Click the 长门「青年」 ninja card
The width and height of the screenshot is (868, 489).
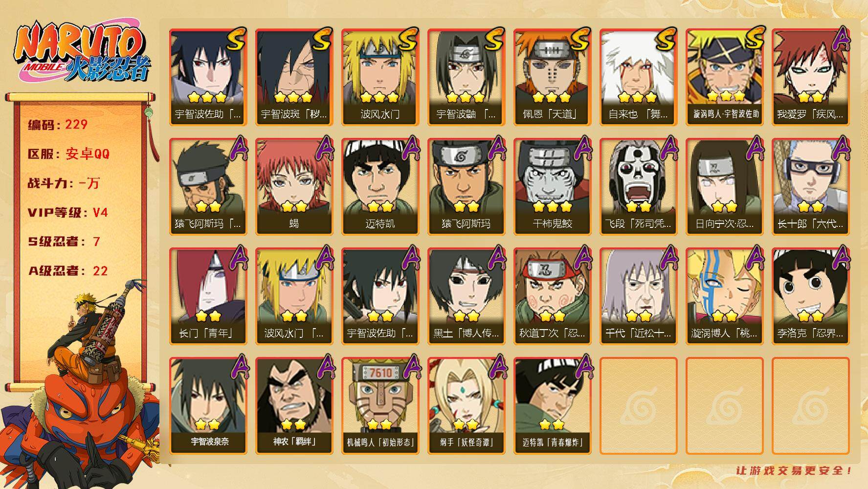tap(208, 296)
